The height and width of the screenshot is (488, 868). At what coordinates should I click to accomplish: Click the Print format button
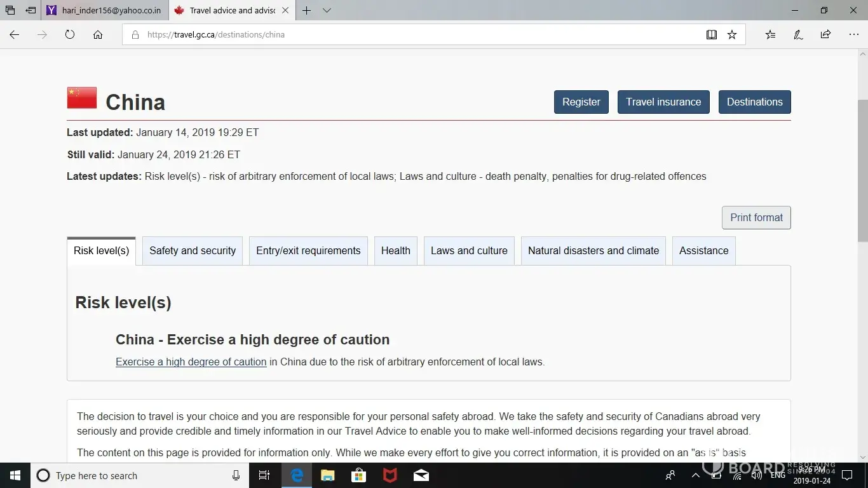pyautogui.click(x=756, y=218)
